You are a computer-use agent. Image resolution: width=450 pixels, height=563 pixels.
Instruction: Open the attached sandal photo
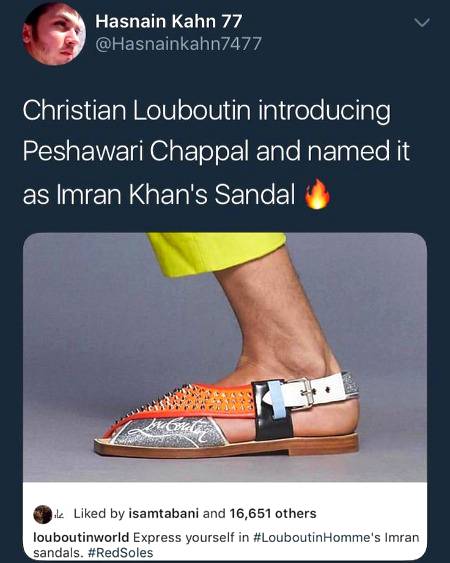pos(225,357)
